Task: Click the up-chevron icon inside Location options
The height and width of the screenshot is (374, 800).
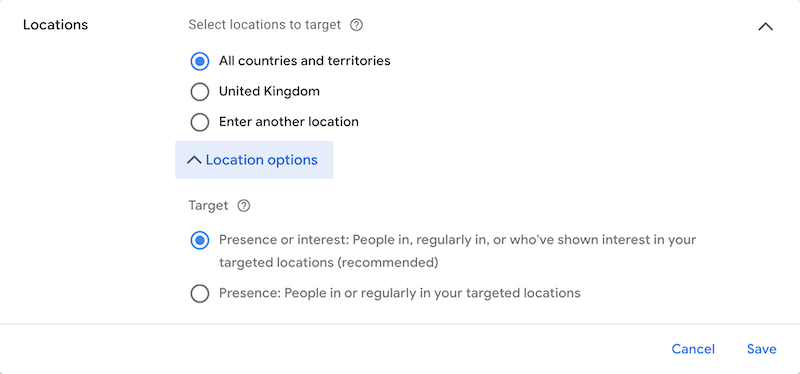Action: click(194, 160)
